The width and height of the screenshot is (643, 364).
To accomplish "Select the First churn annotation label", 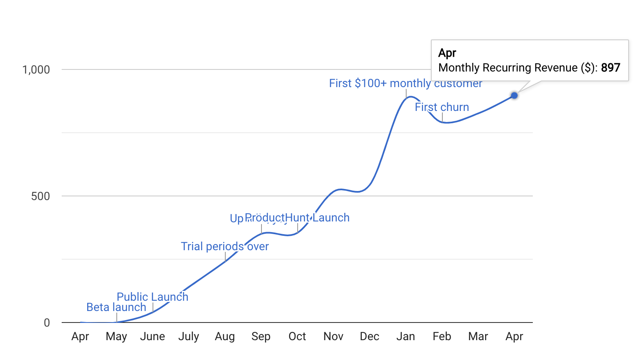I will [x=442, y=107].
